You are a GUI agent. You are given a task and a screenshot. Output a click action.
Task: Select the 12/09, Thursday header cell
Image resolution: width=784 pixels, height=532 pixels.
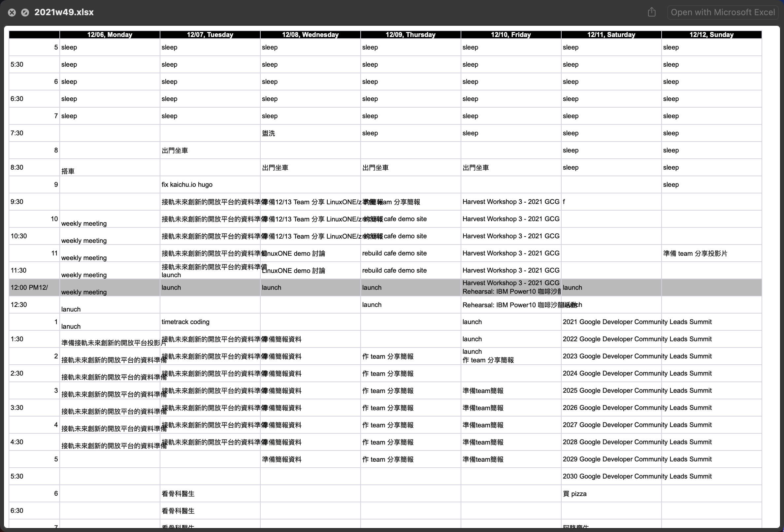(410, 34)
